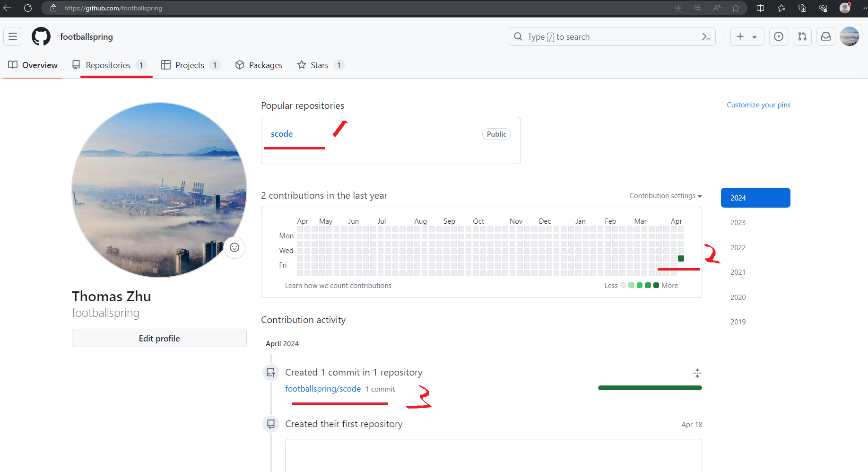Open the Contribution settings dropdown
This screenshot has height=472, width=868.
pyautogui.click(x=665, y=195)
